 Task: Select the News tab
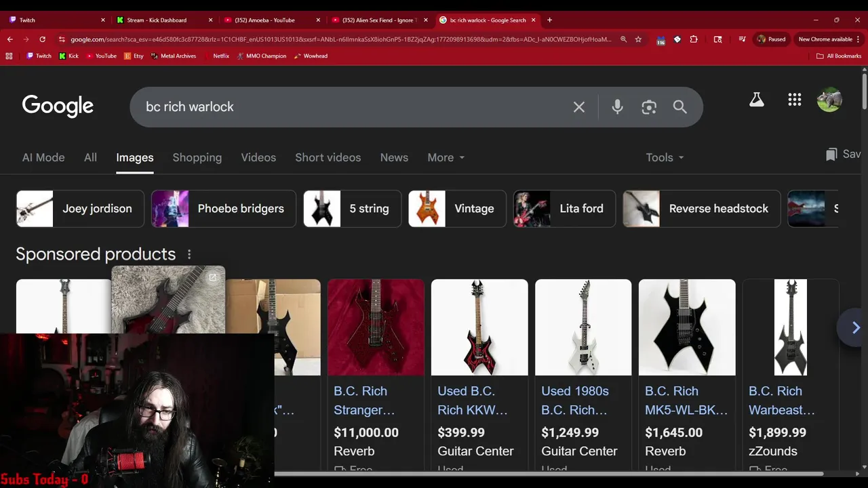click(x=394, y=157)
